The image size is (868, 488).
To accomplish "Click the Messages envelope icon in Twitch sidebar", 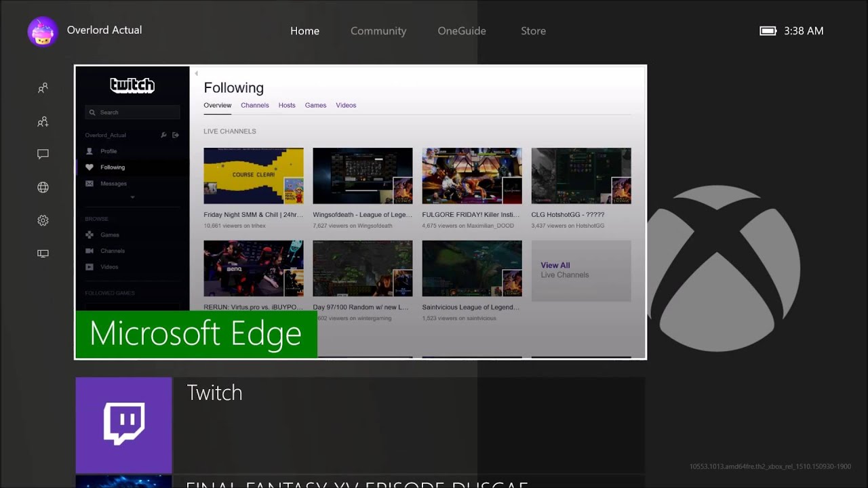I will point(90,184).
